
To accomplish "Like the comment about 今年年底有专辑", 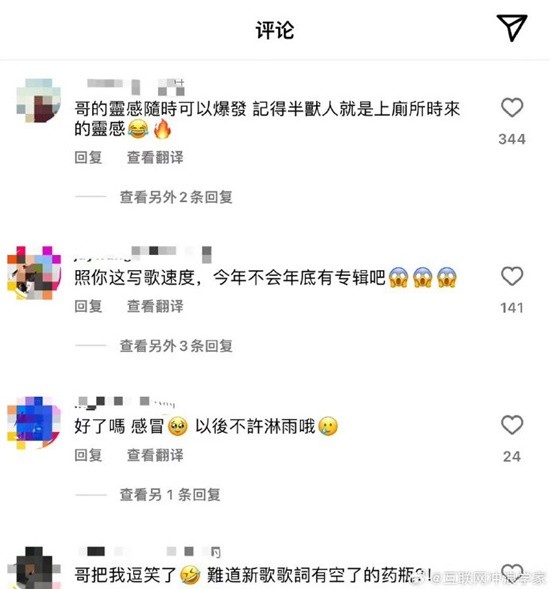I will tap(512, 276).
